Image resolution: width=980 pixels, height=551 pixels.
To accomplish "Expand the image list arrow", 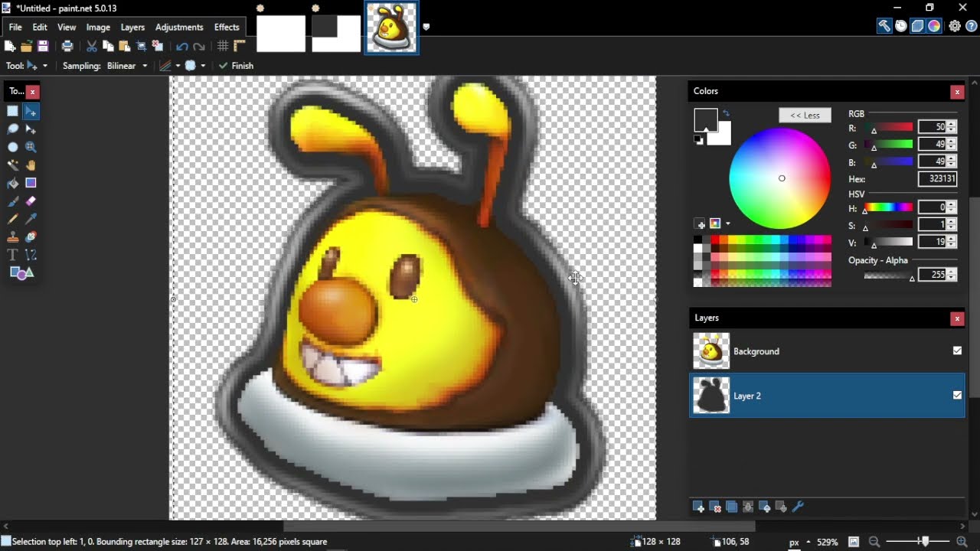I will 426,27.
